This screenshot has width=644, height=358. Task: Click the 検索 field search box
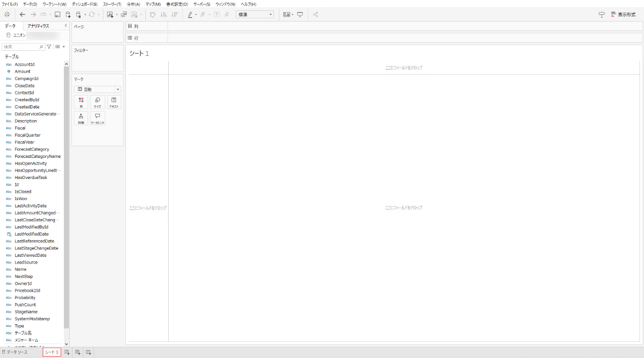[22, 47]
